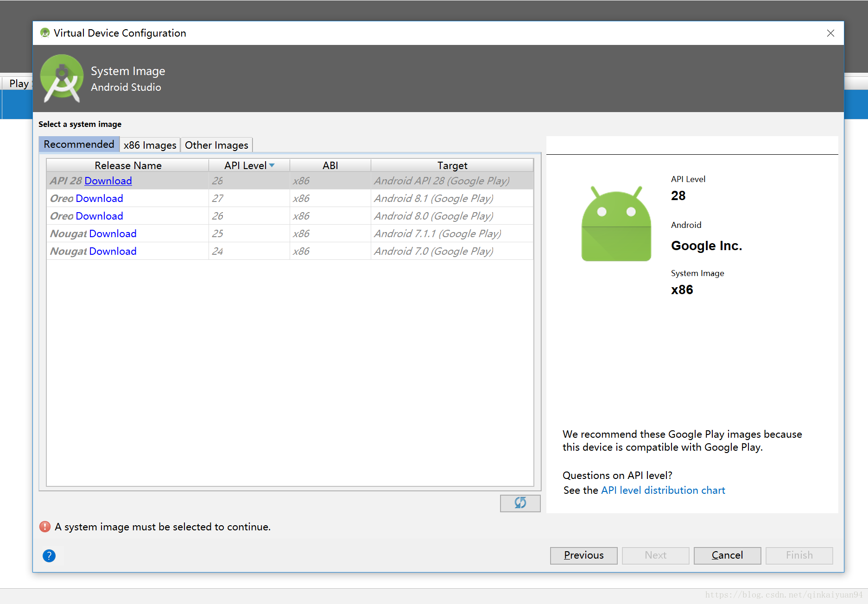
Task: Click the Android Studio logo in the header
Action: click(62, 78)
